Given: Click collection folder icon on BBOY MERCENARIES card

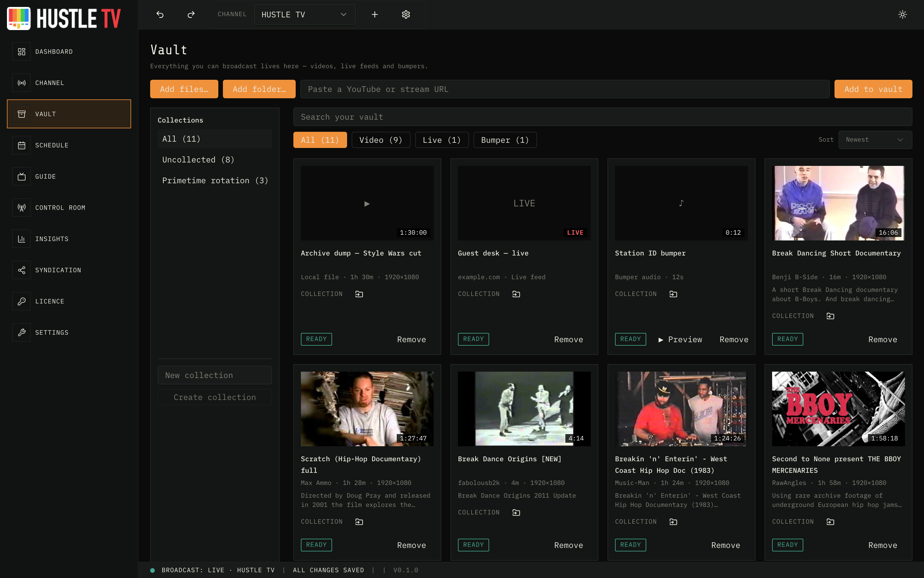Looking at the screenshot, I should [830, 522].
